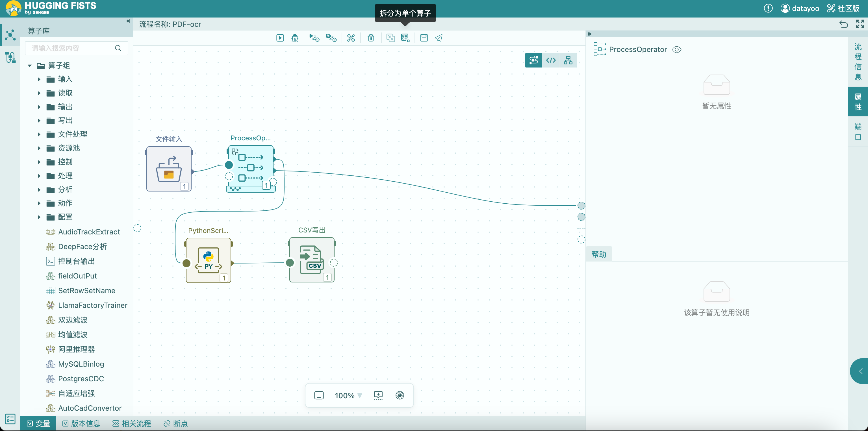The width and height of the screenshot is (868, 431).
Task: Select AudioTrackExtract operator in the library
Action: point(89,232)
